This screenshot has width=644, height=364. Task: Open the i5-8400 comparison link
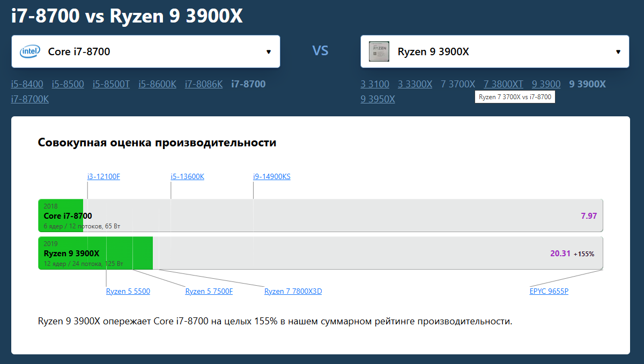click(x=27, y=84)
